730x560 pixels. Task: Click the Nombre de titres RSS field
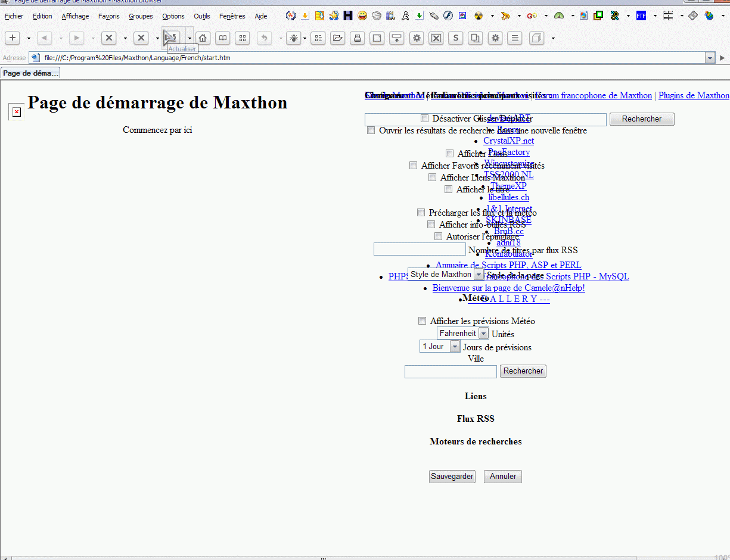click(x=420, y=249)
